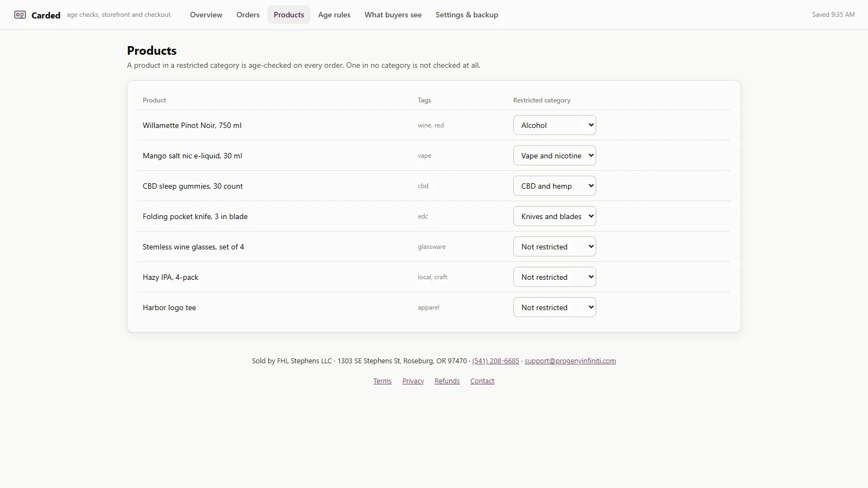The width and height of the screenshot is (868, 488).
Task: Click the support@progenyinfiniti.com email link
Action: click(x=570, y=361)
